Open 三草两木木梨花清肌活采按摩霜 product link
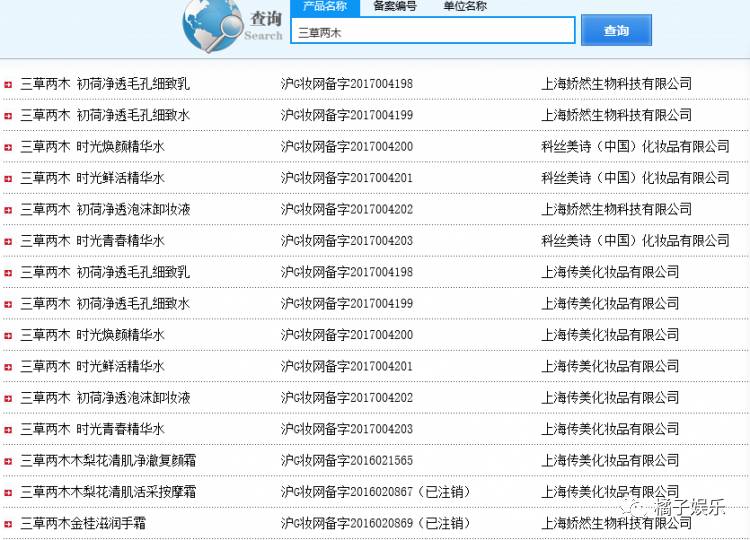 point(108,492)
